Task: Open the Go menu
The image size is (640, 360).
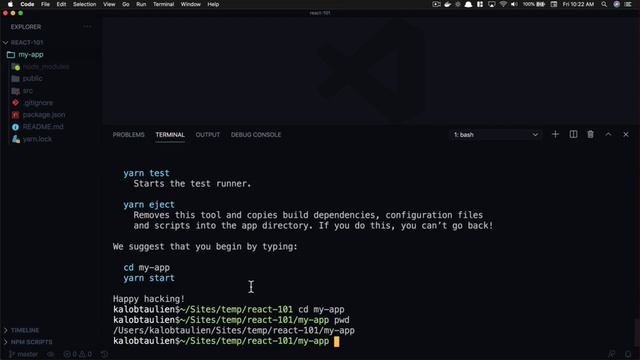Action: pyautogui.click(x=126, y=4)
